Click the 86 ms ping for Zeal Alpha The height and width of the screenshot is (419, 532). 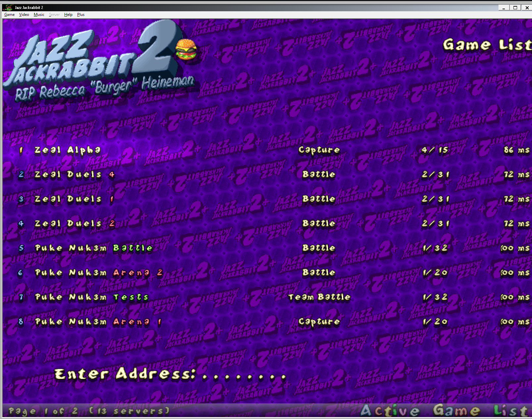tap(517, 150)
